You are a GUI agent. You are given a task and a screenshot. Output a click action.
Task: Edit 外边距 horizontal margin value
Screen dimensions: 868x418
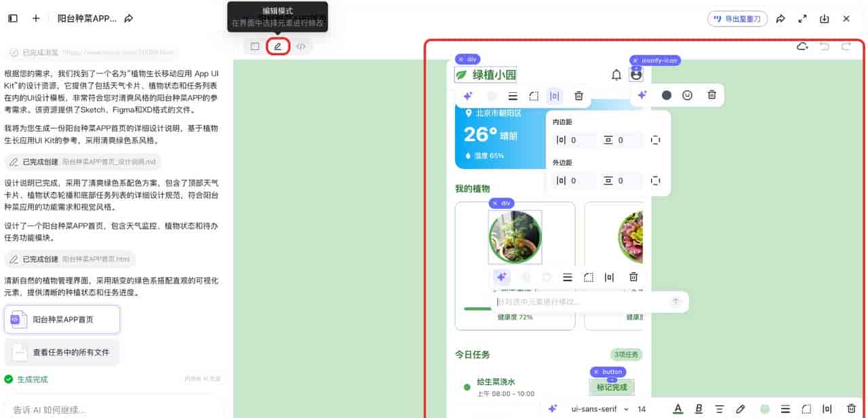pyautogui.click(x=575, y=180)
